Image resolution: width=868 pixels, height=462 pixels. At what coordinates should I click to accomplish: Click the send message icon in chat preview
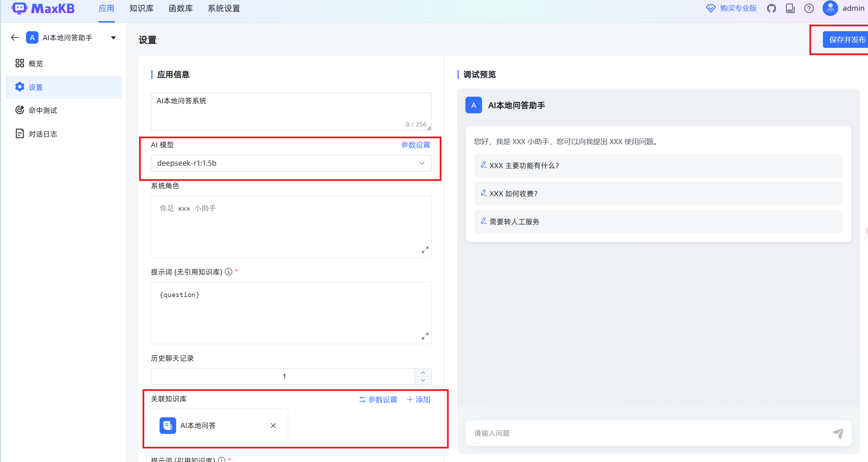point(839,433)
